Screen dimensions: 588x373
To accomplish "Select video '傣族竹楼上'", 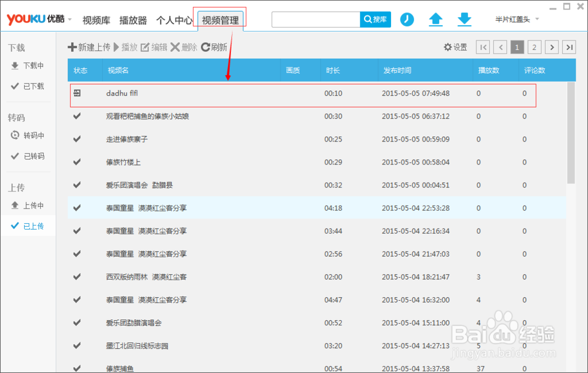I will (x=123, y=162).
